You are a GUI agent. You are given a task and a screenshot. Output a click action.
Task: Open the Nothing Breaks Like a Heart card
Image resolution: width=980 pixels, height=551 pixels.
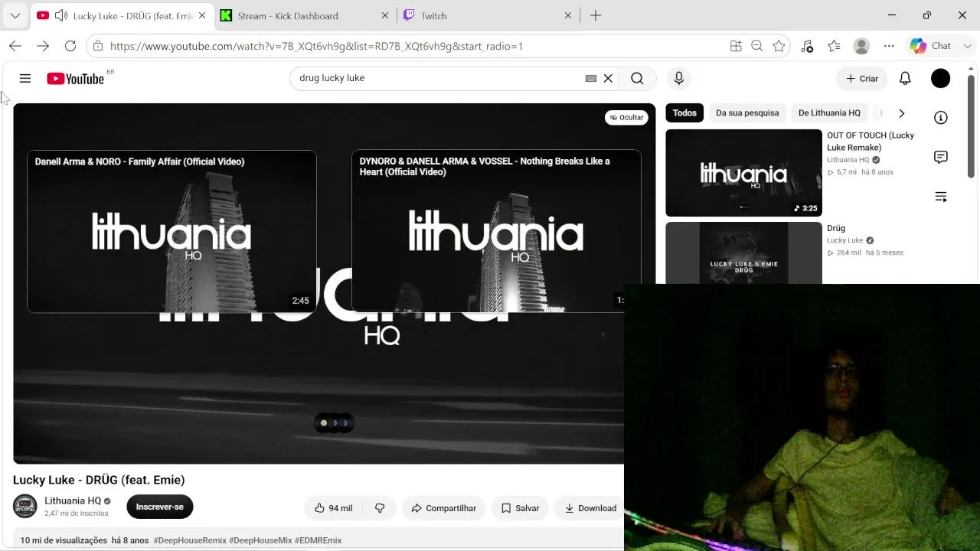point(496,231)
